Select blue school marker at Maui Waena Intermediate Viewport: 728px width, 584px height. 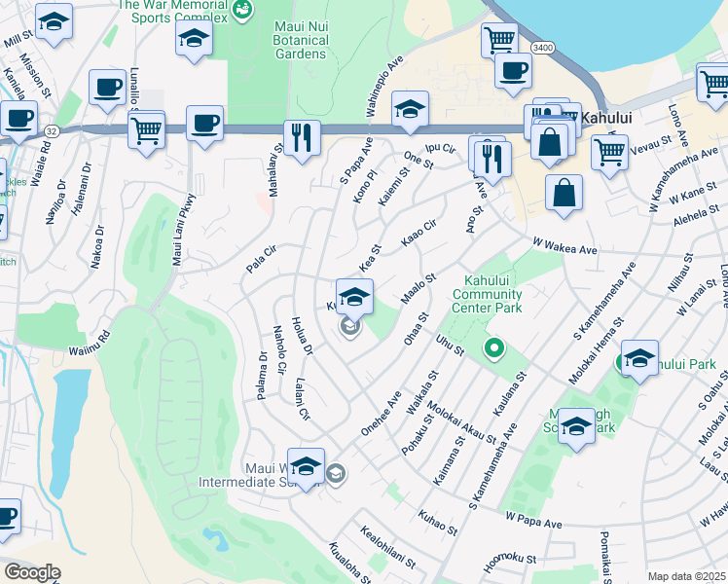(306, 469)
